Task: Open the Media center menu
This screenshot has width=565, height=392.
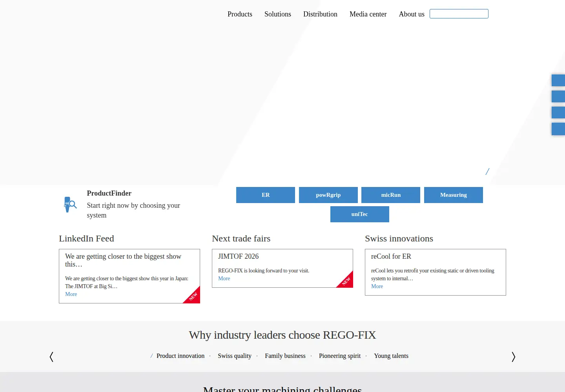Action: point(368,14)
